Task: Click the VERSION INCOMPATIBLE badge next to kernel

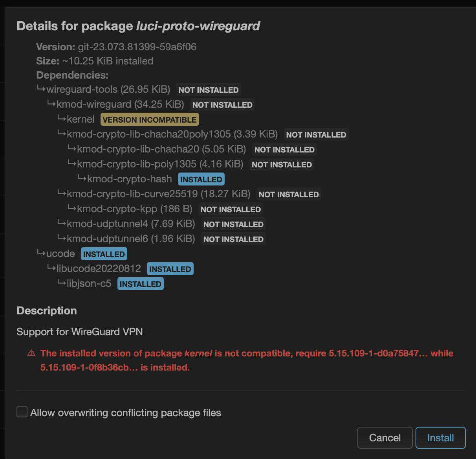Action: pyautogui.click(x=150, y=119)
